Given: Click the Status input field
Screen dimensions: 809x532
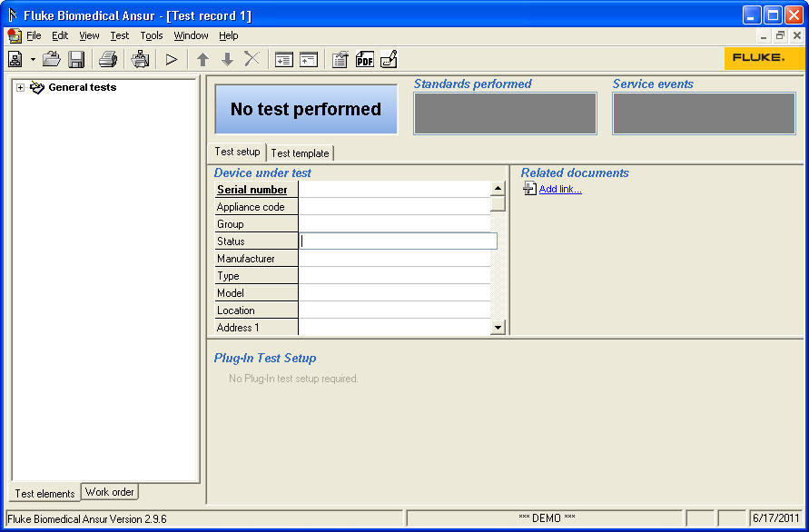Looking at the screenshot, I should (x=398, y=241).
